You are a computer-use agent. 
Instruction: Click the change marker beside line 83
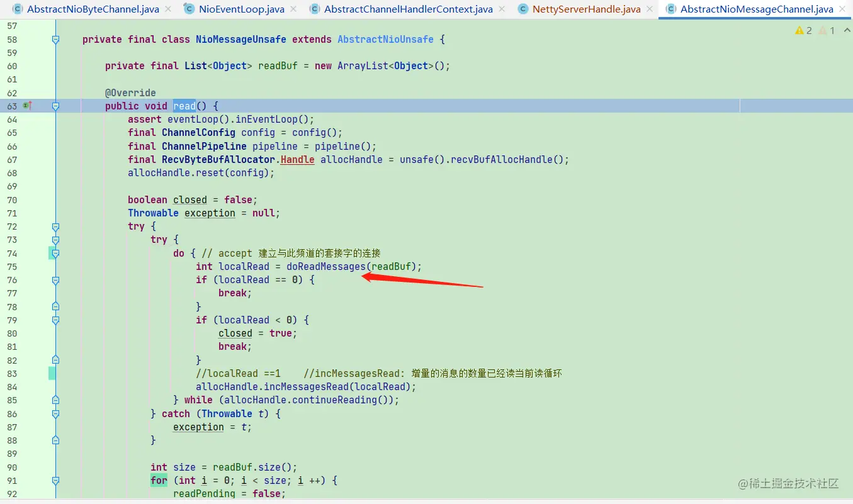tap(52, 373)
